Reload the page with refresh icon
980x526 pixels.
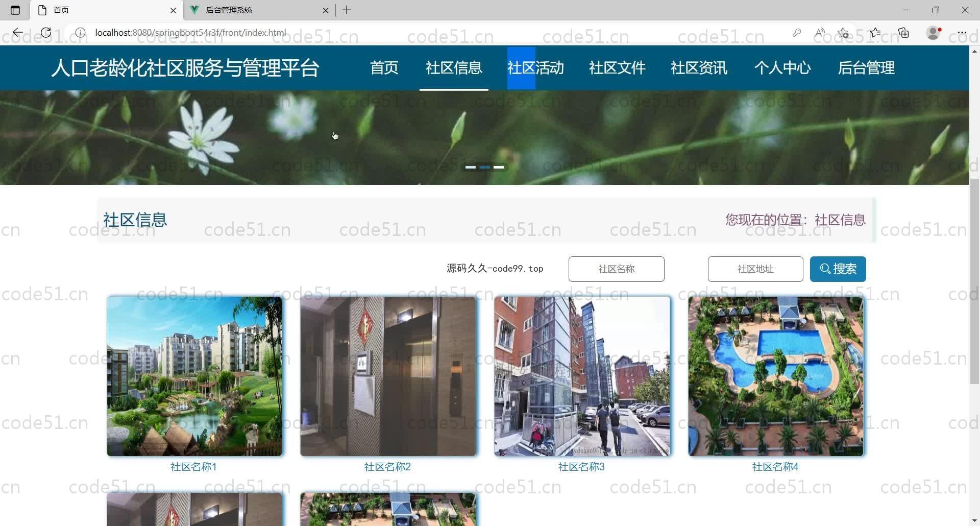[x=46, y=33]
